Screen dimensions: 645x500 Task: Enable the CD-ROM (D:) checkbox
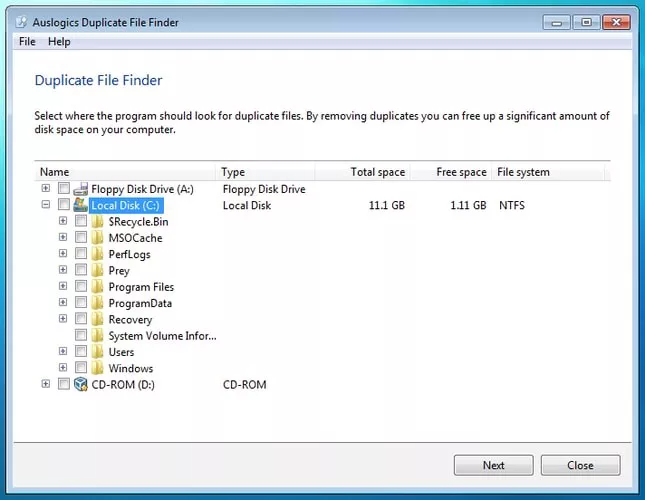coord(64,385)
